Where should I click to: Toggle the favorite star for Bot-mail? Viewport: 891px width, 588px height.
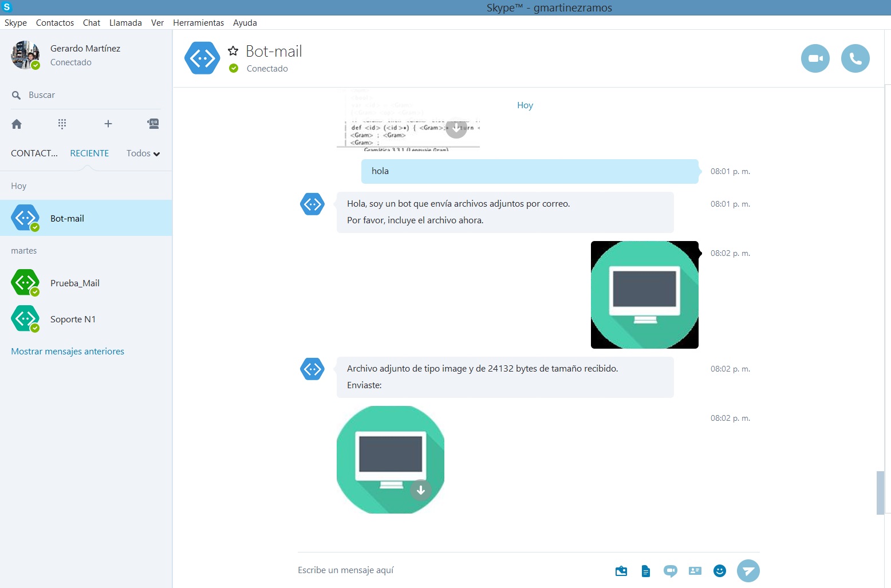click(233, 50)
